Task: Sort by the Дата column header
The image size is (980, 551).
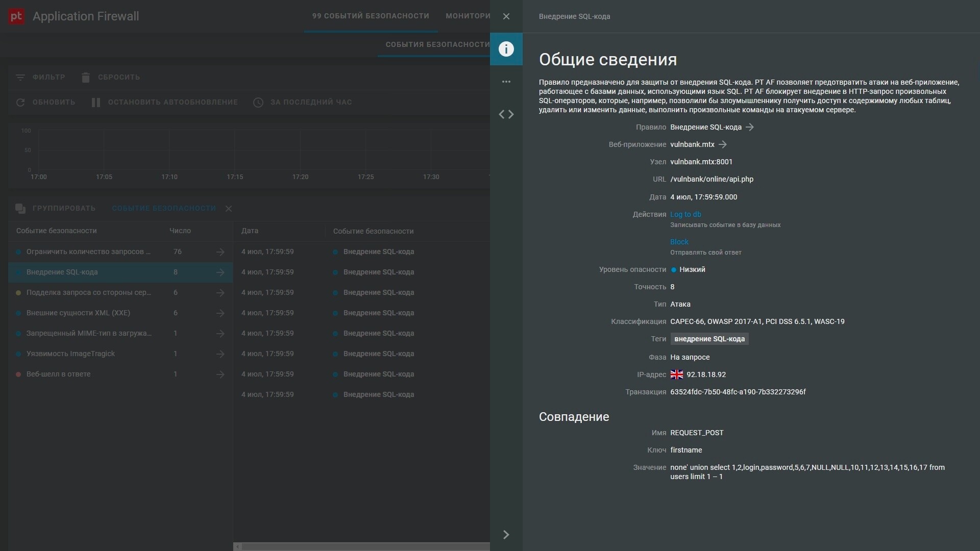Action: tap(250, 231)
